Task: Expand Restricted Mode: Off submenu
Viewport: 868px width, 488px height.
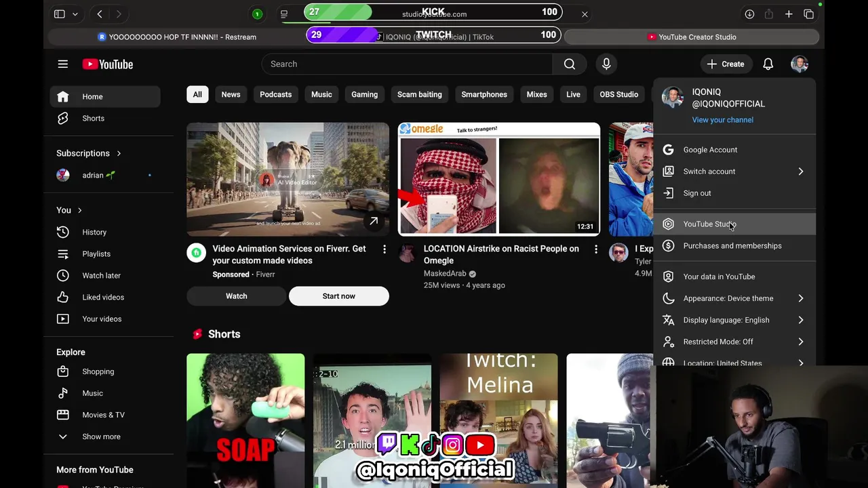Action: 735,342
